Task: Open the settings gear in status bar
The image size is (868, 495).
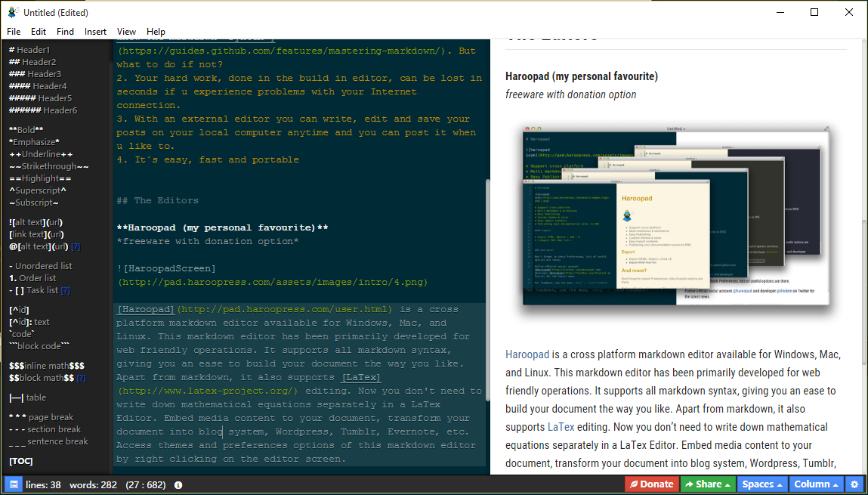Action: point(854,484)
